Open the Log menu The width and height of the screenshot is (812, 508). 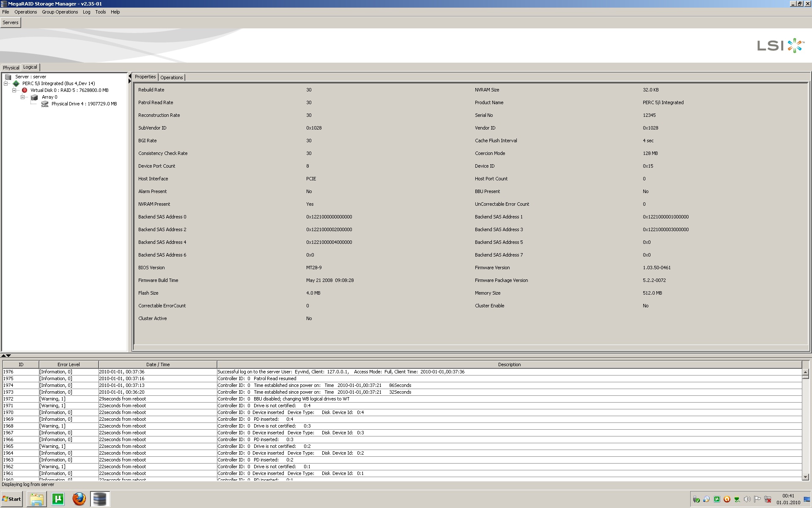tap(87, 12)
